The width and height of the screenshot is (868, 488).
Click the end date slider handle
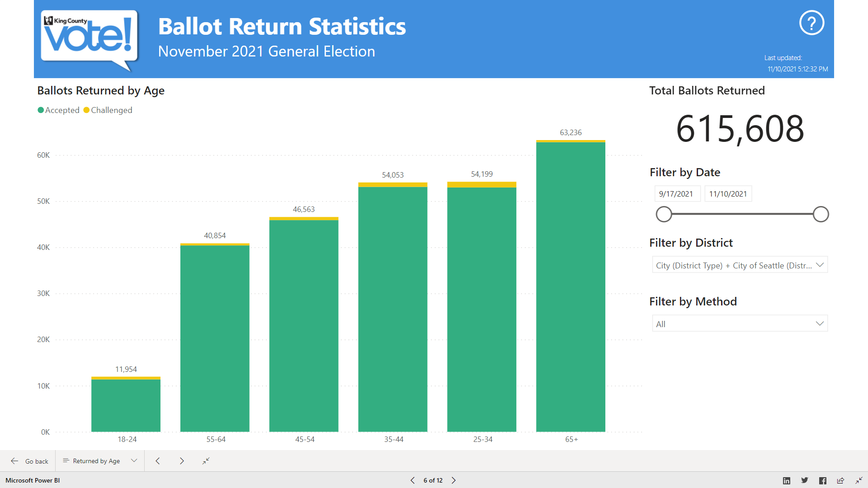(821, 214)
